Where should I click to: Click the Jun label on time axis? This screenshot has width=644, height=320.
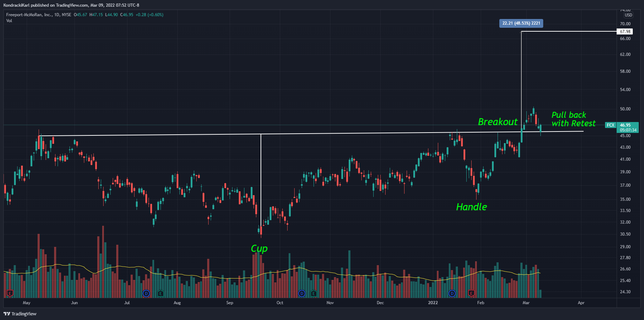(x=74, y=303)
